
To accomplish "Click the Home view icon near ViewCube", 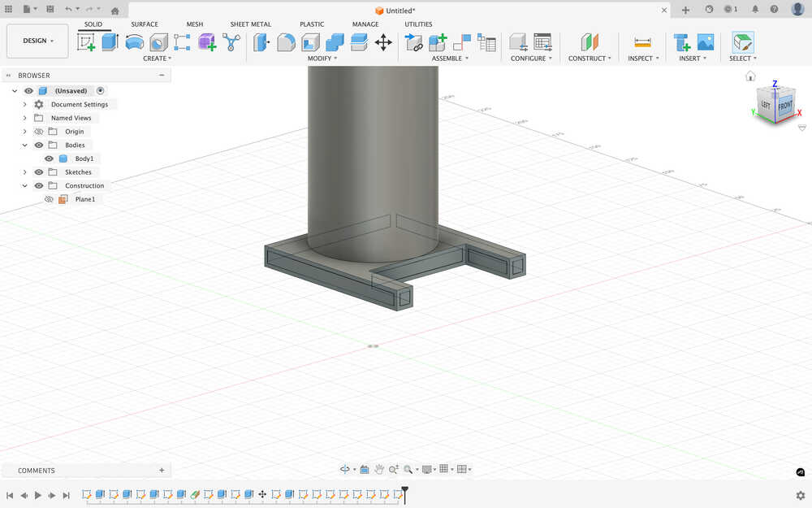I will point(750,76).
